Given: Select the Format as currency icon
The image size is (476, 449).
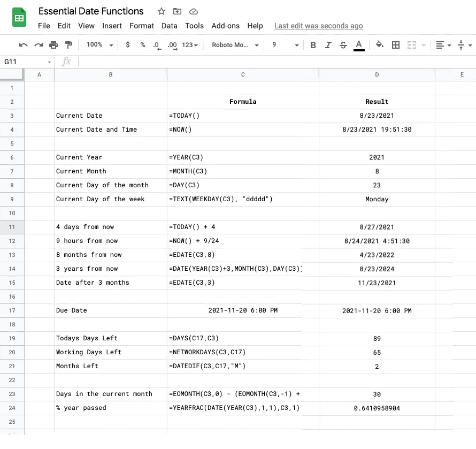Looking at the screenshot, I should point(127,45).
